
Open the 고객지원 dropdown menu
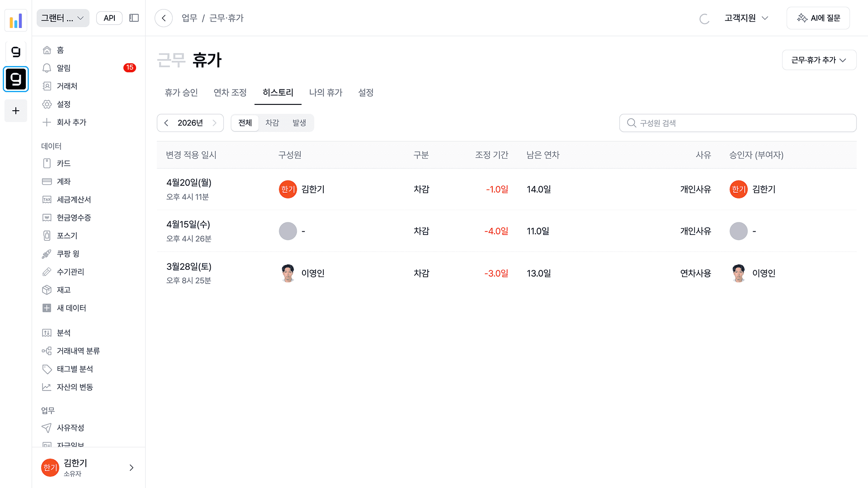746,18
